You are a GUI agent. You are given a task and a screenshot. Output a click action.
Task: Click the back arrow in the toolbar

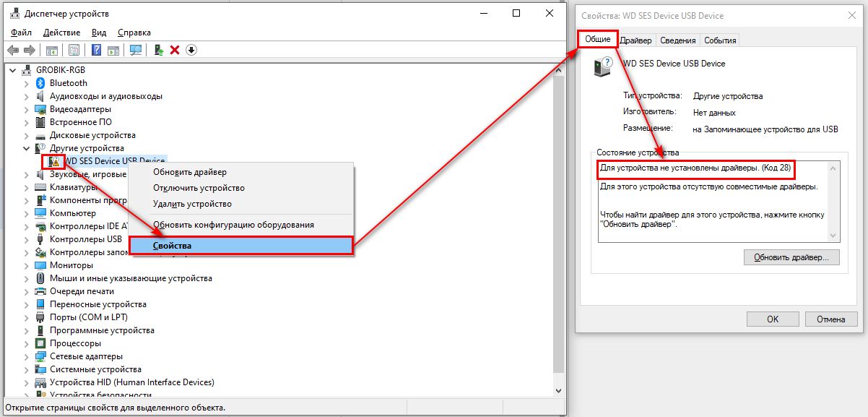coord(13,50)
